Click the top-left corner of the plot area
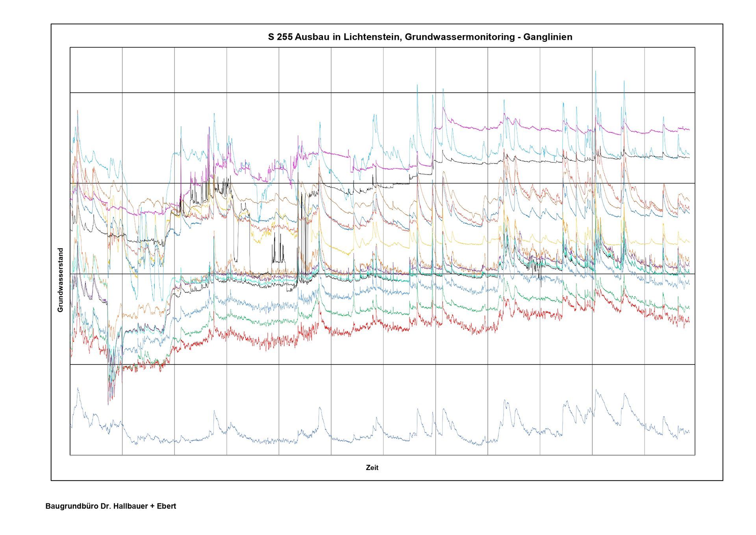The width and height of the screenshot is (756, 535). pyautogui.click(x=70, y=48)
